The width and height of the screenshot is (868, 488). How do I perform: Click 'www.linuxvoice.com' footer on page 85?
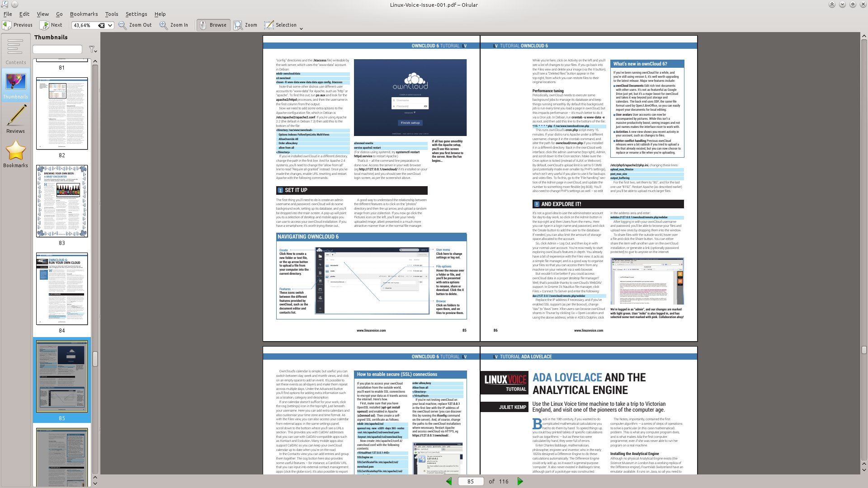click(371, 330)
